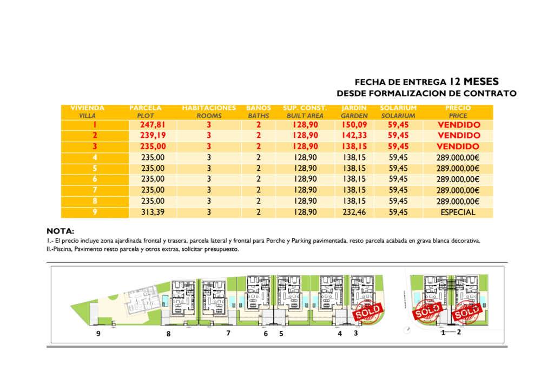Select the VIVIENDA column header
The width and height of the screenshot is (554, 392).
[87, 108]
